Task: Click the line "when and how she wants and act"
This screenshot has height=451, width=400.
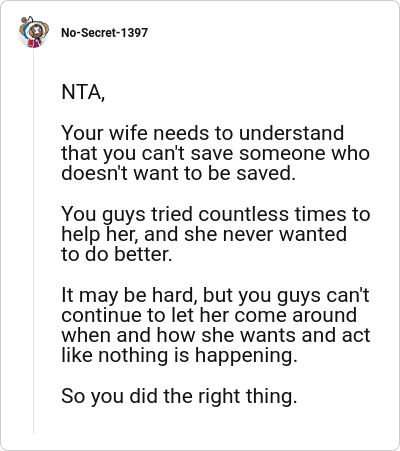Action: pyautogui.click(x=216, y=335)
